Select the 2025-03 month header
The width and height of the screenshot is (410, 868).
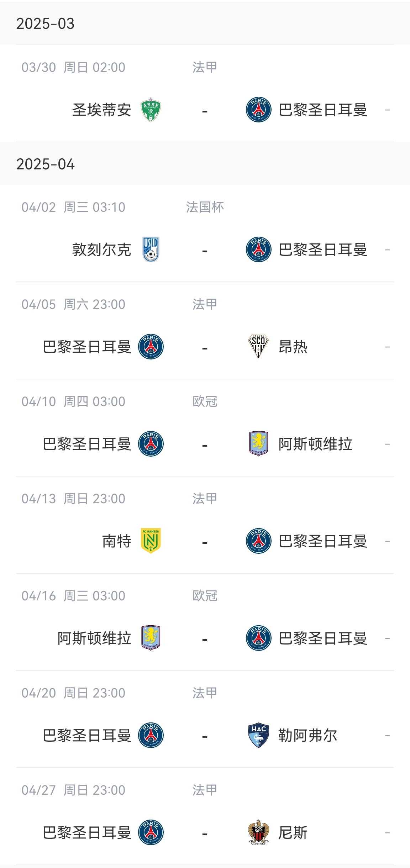point(46,24)
